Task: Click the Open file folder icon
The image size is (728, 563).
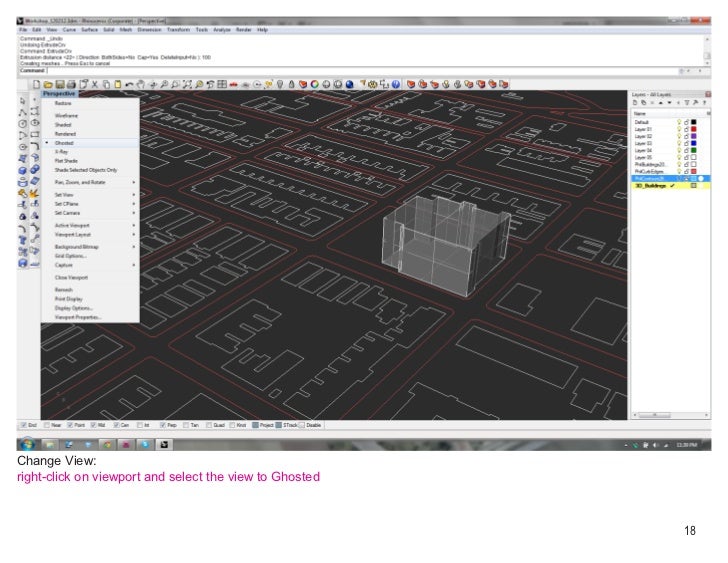Action: pyautogui.click(x=48, y=84)
